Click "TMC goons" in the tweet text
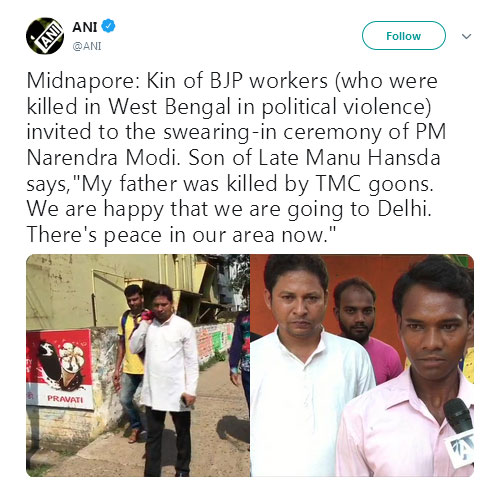501x487 pixels. [372, 184]
